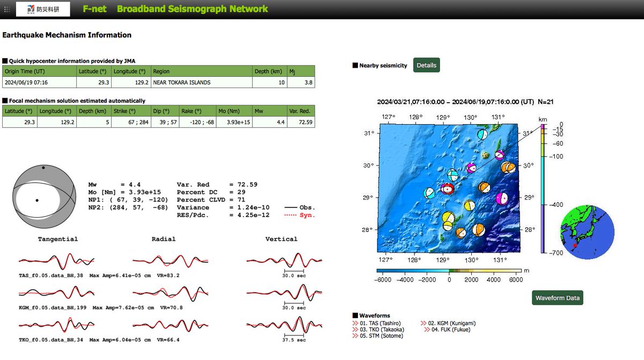
Task: Click the dotted grip icon in header
Action: click(x=6, y=9)
